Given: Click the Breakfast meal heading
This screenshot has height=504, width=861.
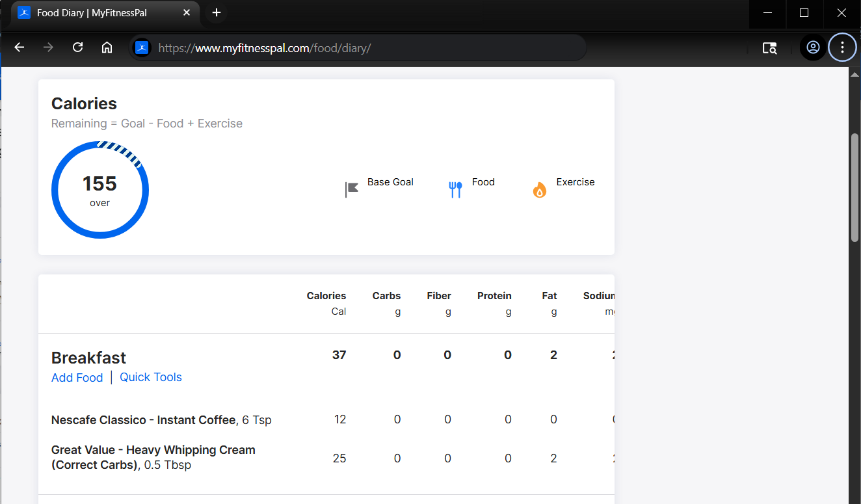Looking at the screenshot, I should (88, 358).
